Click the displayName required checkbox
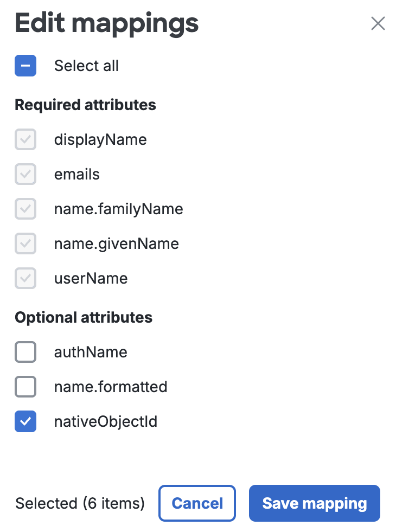The image size is (396, 532). [25, 139]
